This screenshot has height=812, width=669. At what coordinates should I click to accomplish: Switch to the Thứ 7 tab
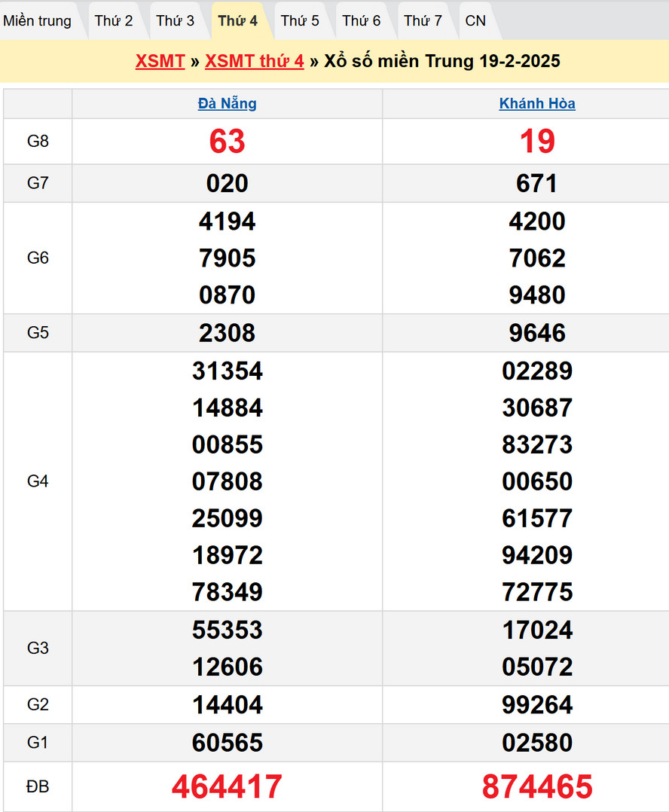(423, 21)
